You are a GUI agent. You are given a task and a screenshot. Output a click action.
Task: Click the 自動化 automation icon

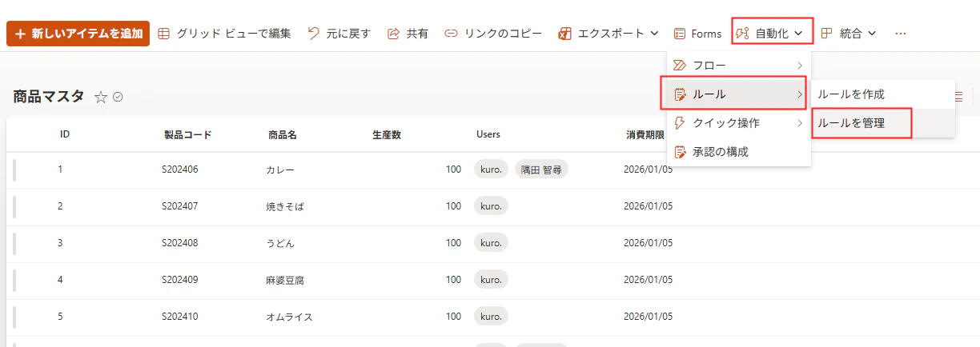point(743,34)
